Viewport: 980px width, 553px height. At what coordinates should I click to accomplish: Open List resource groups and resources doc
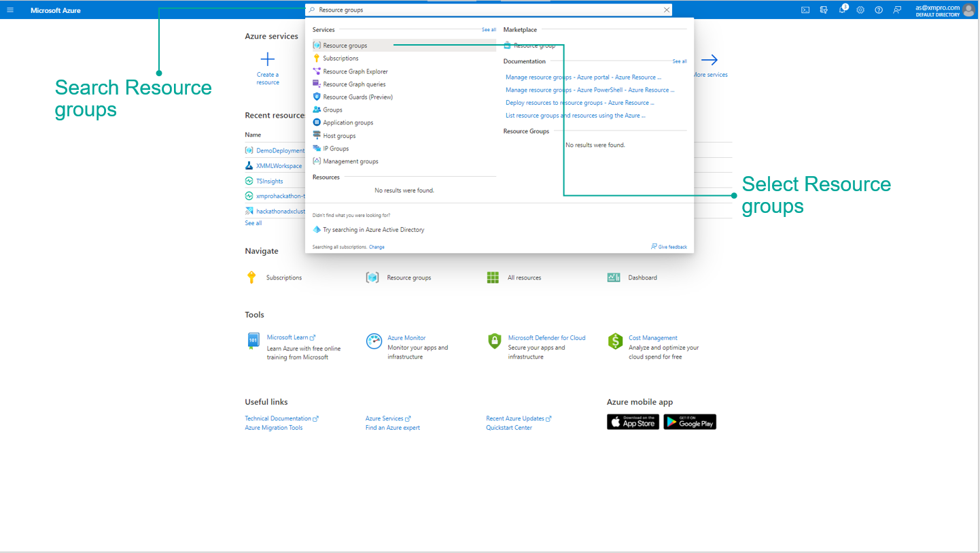[x=576, y=116]
